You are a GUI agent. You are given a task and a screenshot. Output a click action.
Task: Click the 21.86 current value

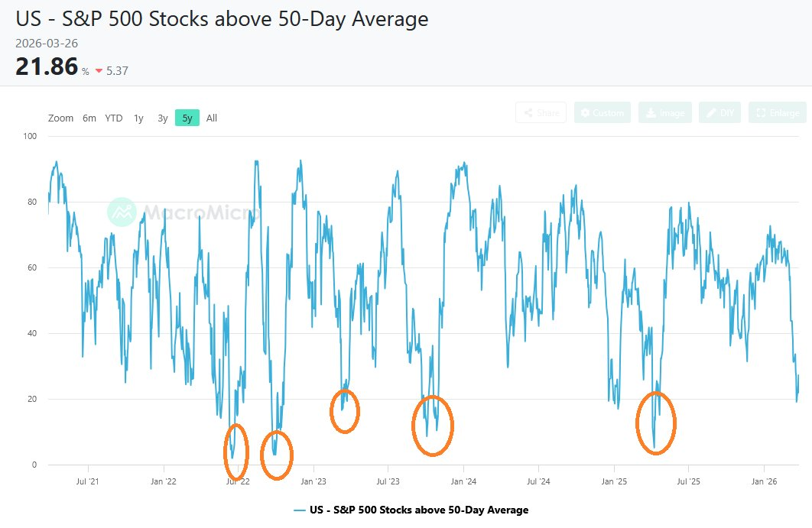pos(47,66)
